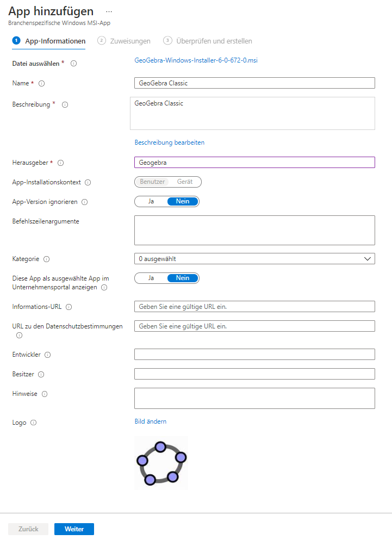Click info icon next to App-Installationskontext
The width and height of the screenshot is (392, 540).
point(88,183)
